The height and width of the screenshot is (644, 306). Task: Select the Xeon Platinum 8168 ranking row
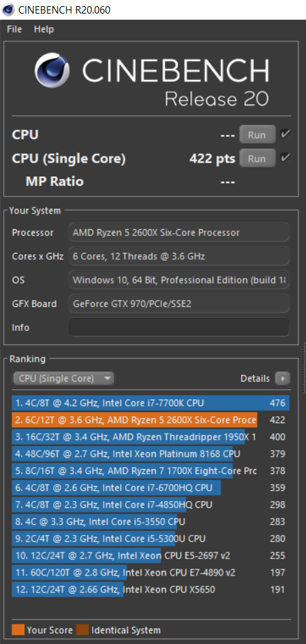pyautogui.click(x=150, y=454)
